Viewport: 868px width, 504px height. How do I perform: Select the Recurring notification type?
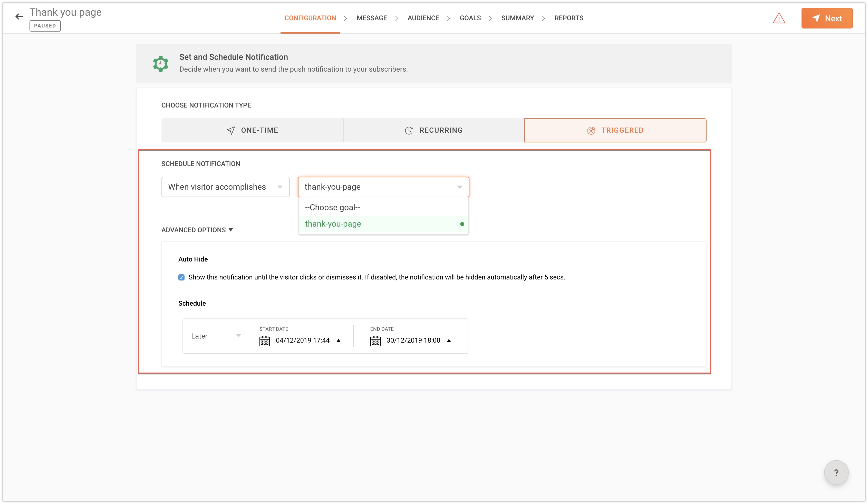click(434, 130)
